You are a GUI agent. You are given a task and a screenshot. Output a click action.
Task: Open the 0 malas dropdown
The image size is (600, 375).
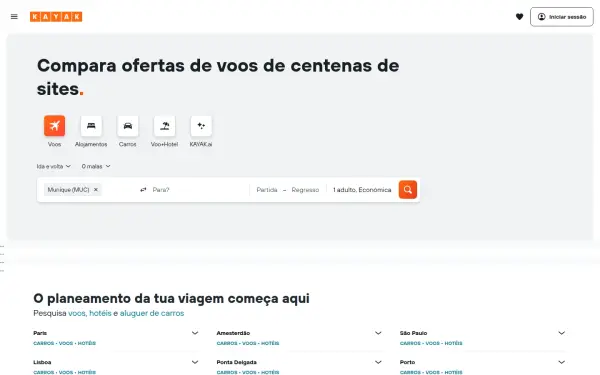pos(96,166)
